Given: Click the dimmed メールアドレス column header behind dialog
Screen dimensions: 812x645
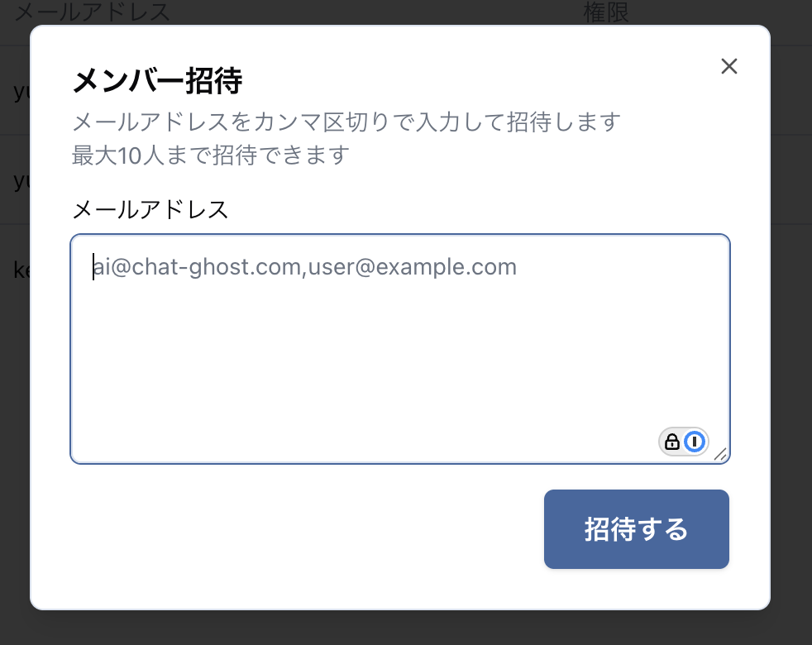Looking at the screenshot, I should 93,12.
